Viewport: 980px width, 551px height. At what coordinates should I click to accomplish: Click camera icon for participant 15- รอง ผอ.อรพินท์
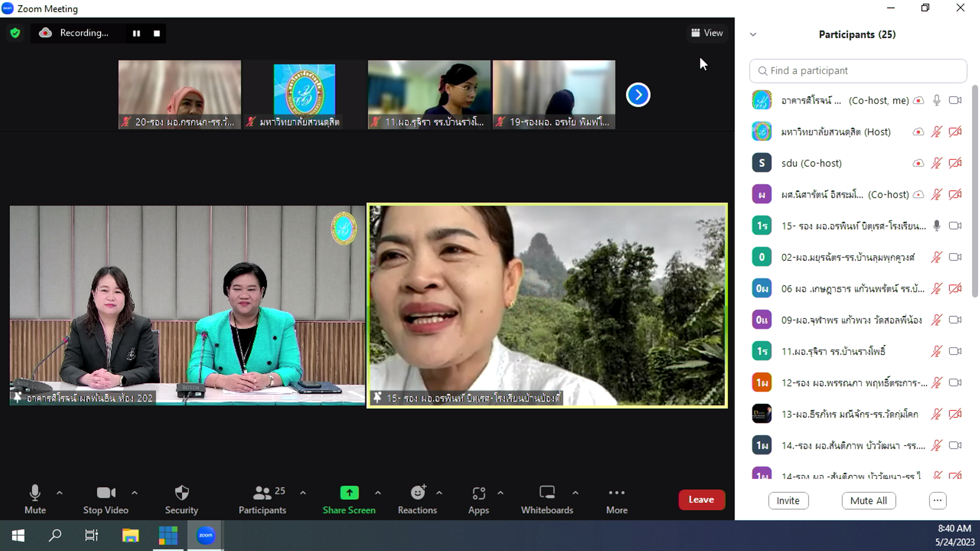point(955,226)
